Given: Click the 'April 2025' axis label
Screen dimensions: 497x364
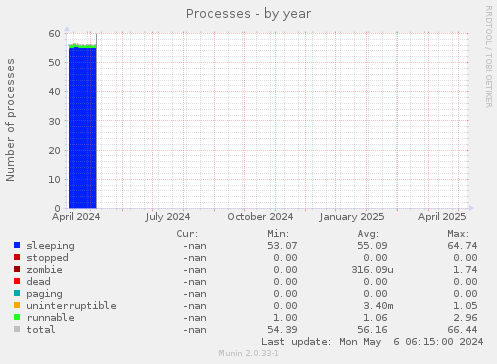Looking at the screenshot, I should pyautogui.click(x=442, y=217).
